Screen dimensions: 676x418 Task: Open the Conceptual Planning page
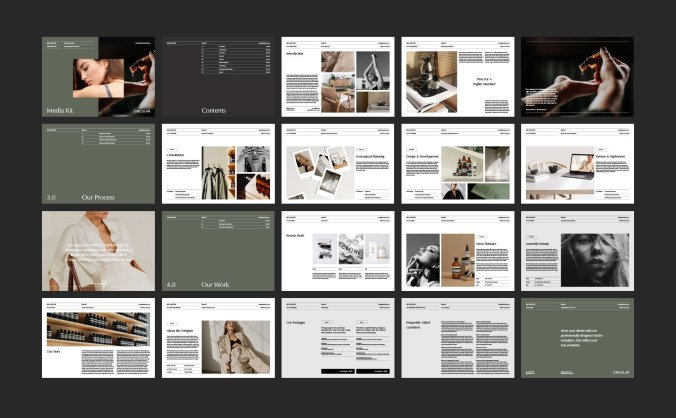click(337, 164)
